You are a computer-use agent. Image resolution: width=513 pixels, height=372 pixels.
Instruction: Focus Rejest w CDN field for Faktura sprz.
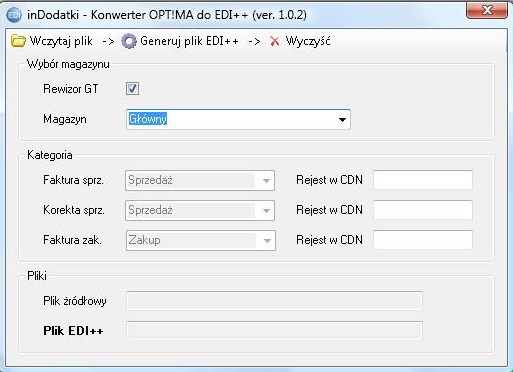(x=423, y=180)
